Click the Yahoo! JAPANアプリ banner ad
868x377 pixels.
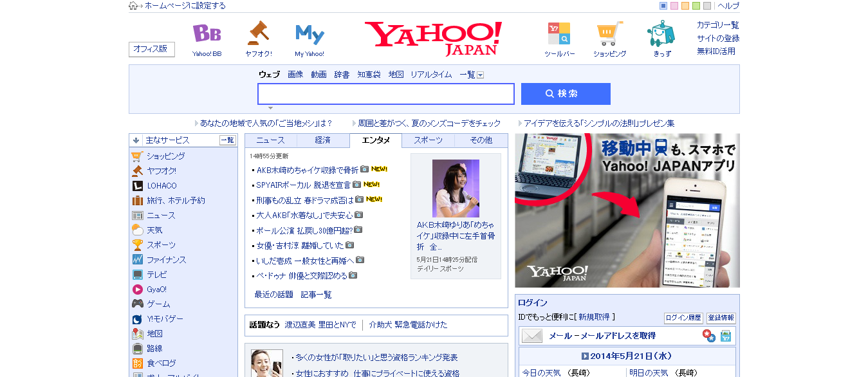coord(627,210)
